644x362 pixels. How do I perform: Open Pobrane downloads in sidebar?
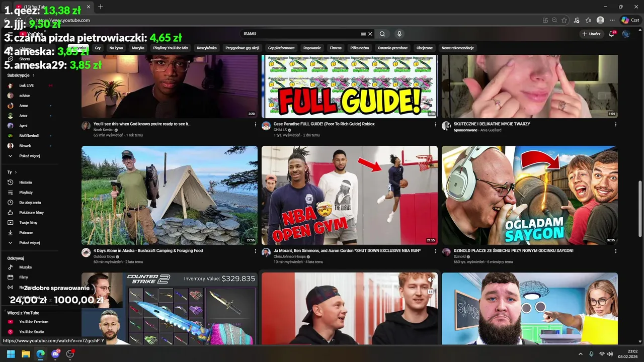click(x=26, y=233)
